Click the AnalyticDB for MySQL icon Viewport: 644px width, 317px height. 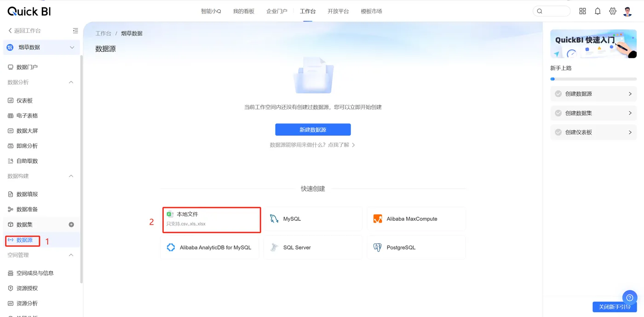tap(171, 247)
